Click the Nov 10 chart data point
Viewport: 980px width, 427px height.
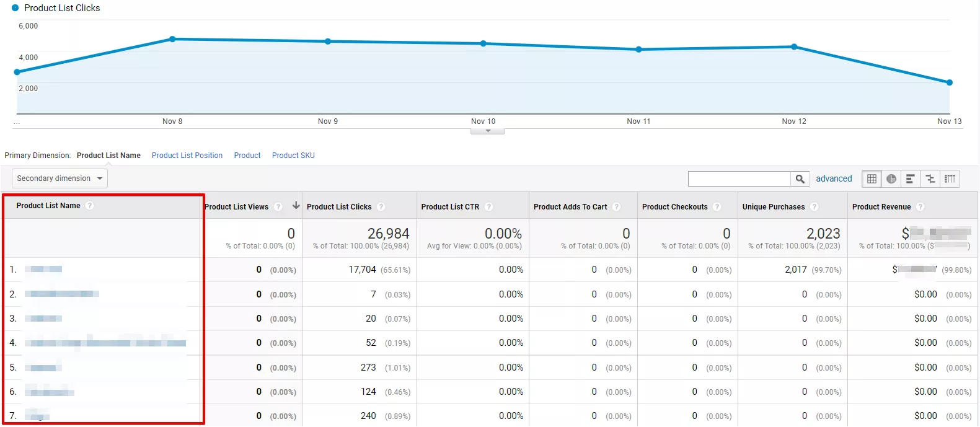pos(483,44)
